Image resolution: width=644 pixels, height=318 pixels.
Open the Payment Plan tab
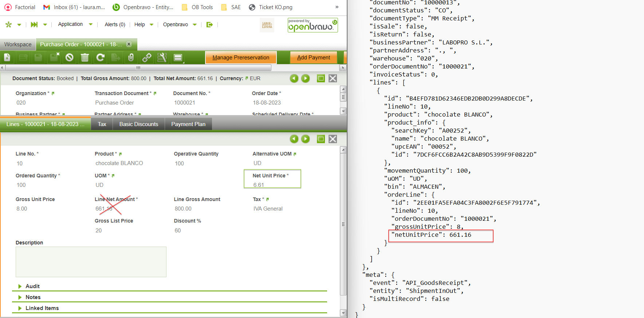188,124
